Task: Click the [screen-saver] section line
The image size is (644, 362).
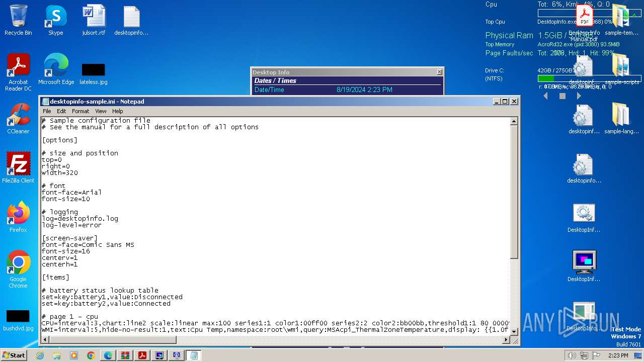Action: (x=69, y=238)
